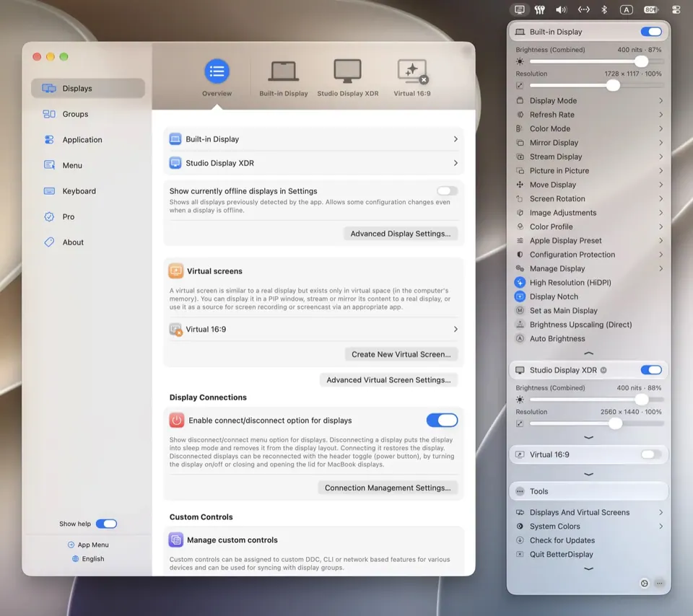693x616 pixels.
Task: Click the volume icon in menu bar
Action: pos(562,9)
